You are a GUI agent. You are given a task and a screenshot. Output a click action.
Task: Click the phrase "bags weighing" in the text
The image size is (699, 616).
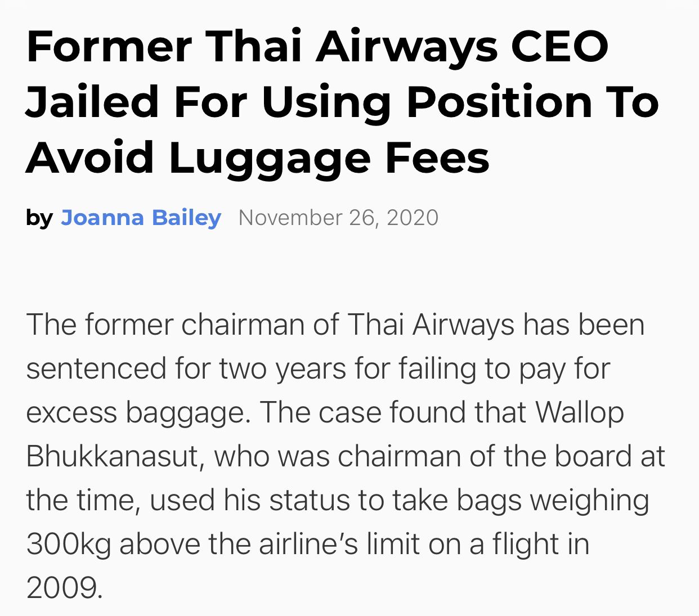[x=553, y=501]
